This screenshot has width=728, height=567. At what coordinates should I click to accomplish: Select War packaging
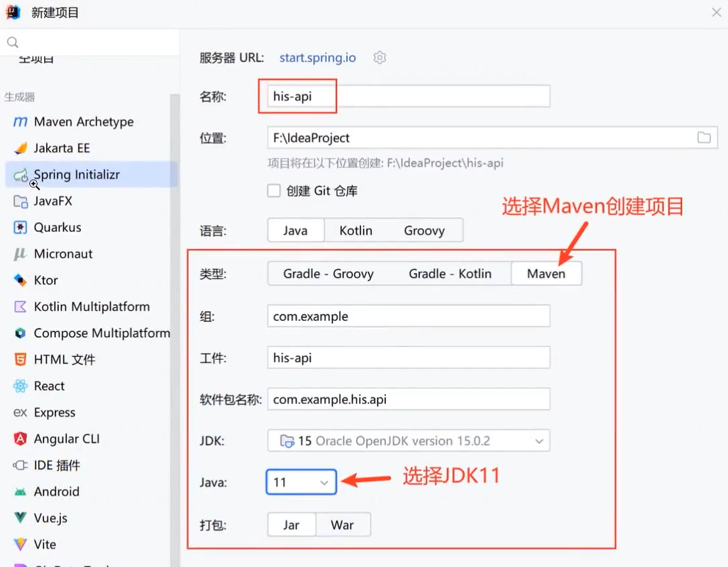pyautogui.click(x=342, y=524)
